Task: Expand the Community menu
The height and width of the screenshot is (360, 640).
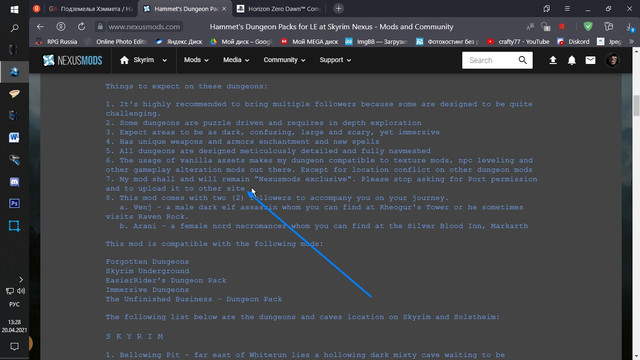Action: pos(284,60)
